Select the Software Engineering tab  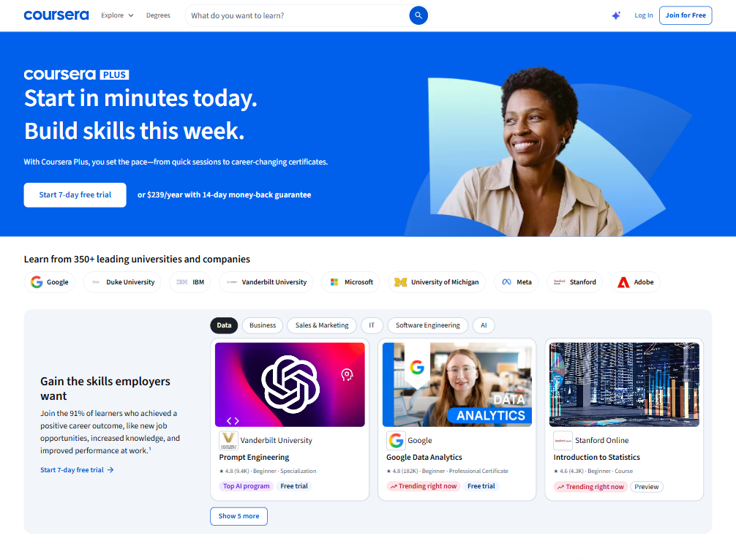[x=427, y=325]
